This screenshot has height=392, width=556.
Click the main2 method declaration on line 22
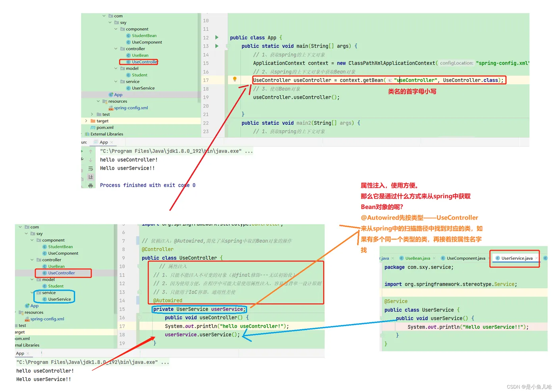coord(301,123)
